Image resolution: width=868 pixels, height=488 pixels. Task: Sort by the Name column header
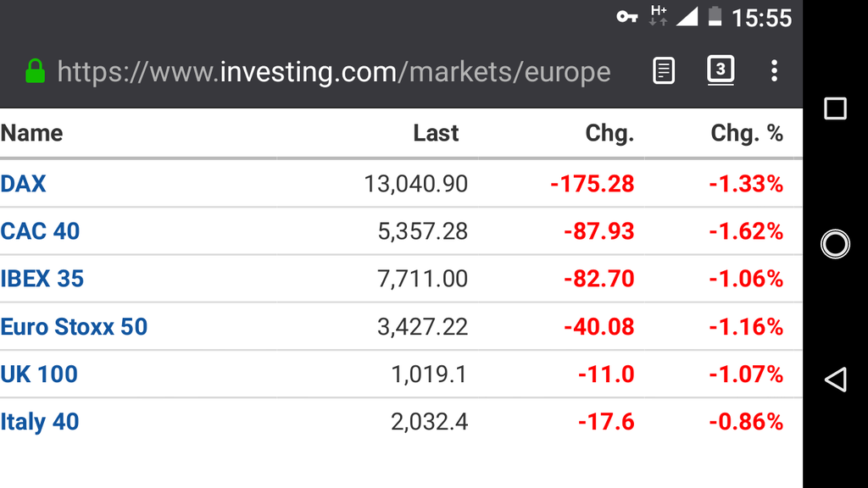pos(31,133)
